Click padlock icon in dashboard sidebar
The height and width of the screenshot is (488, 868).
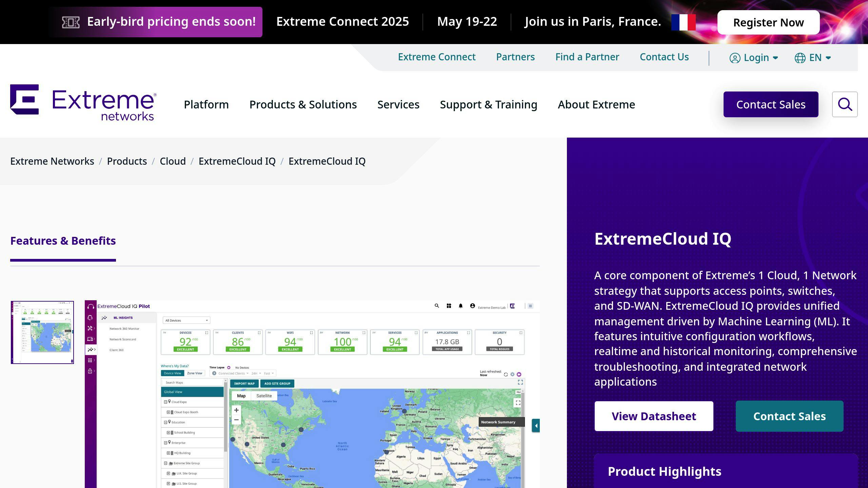click(90, 371)
